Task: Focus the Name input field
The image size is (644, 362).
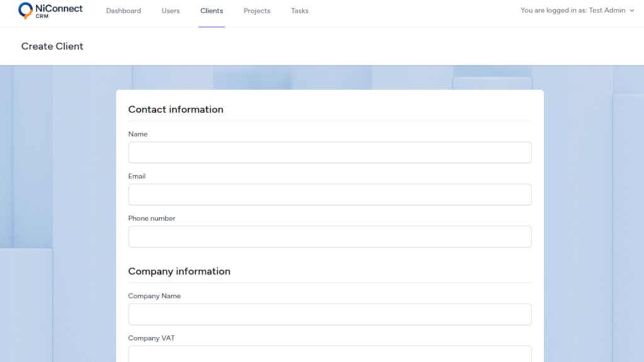Action: 330,152
